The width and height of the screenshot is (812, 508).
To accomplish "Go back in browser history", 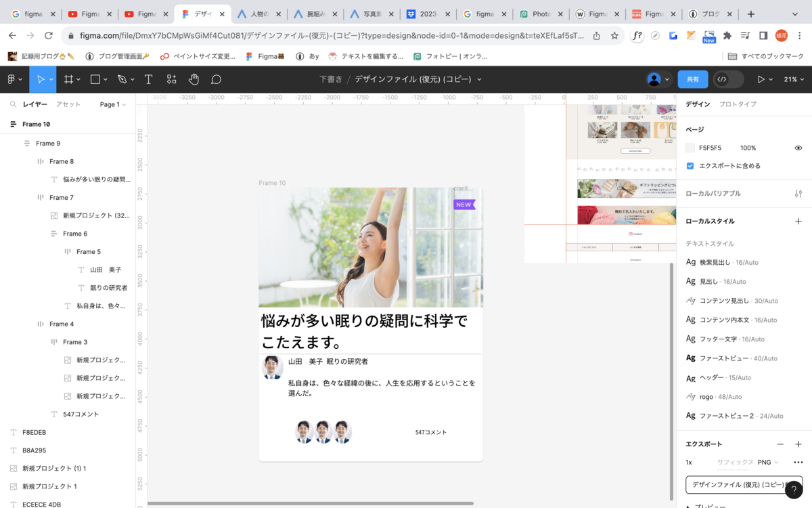I will (x=12, y=36).
